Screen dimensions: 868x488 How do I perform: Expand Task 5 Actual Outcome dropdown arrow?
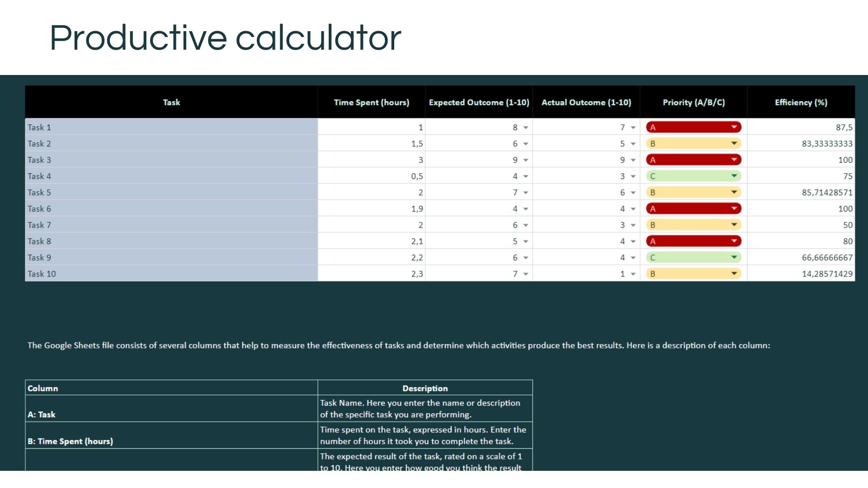point(633,193)
